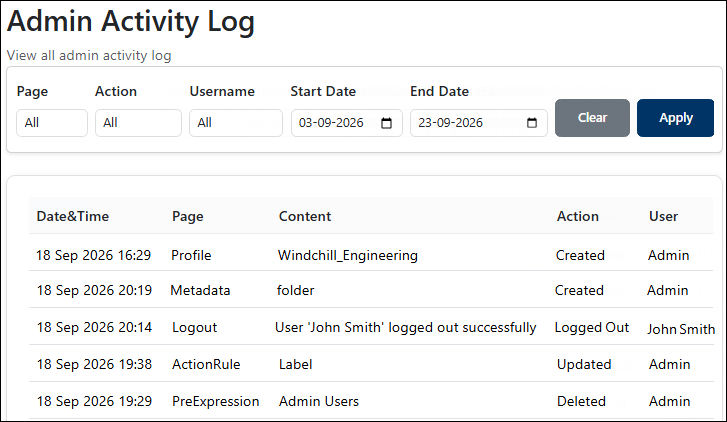Select the Windchill_Engineering content cell
Screen dimensions: 727x422
(348, 256)
